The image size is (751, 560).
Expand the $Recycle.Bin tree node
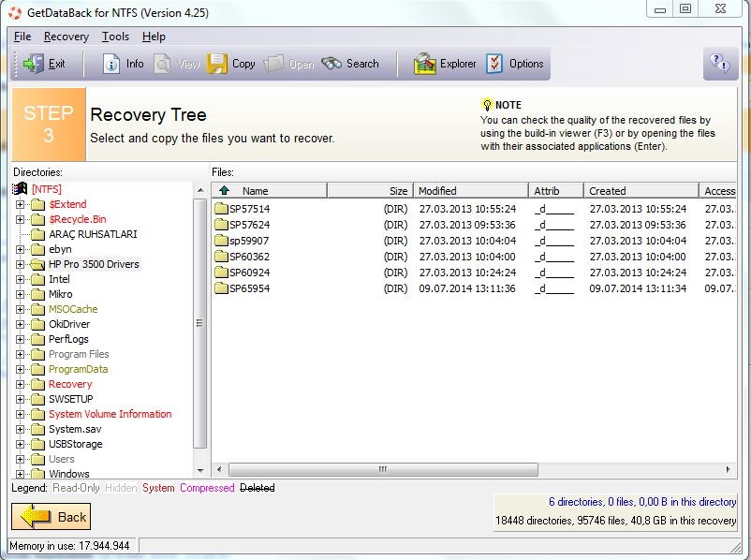(21, 219)
